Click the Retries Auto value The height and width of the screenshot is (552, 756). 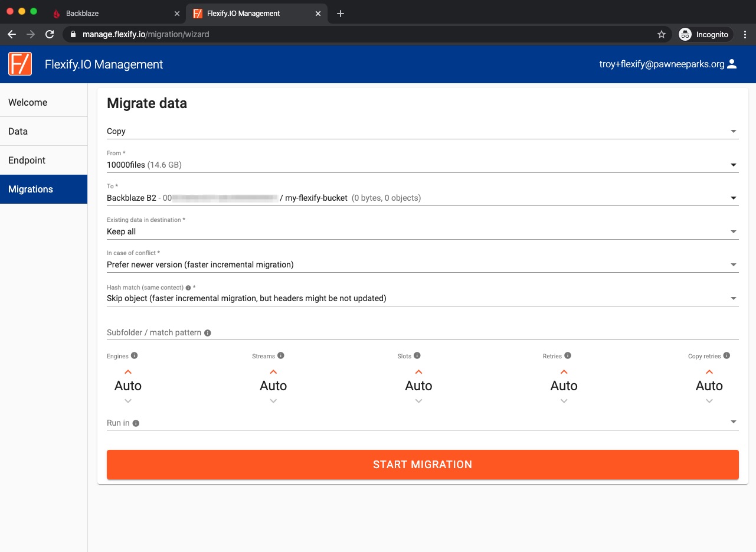click(564, 386)
